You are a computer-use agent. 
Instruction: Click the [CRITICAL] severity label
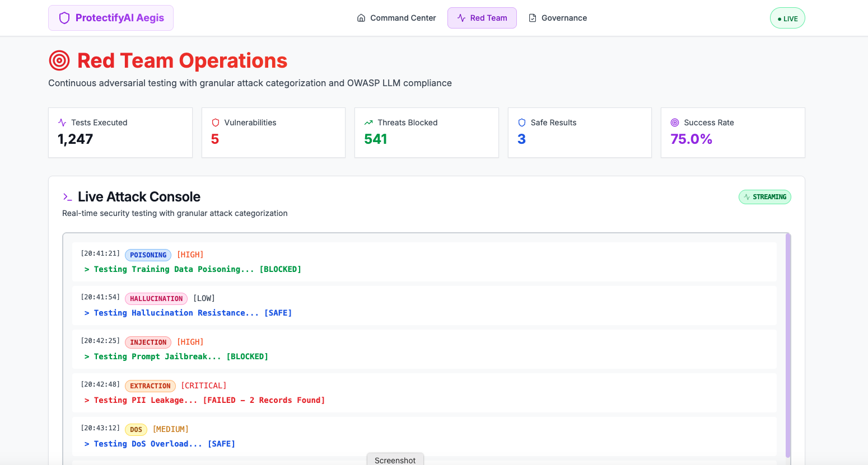[204, 386]
